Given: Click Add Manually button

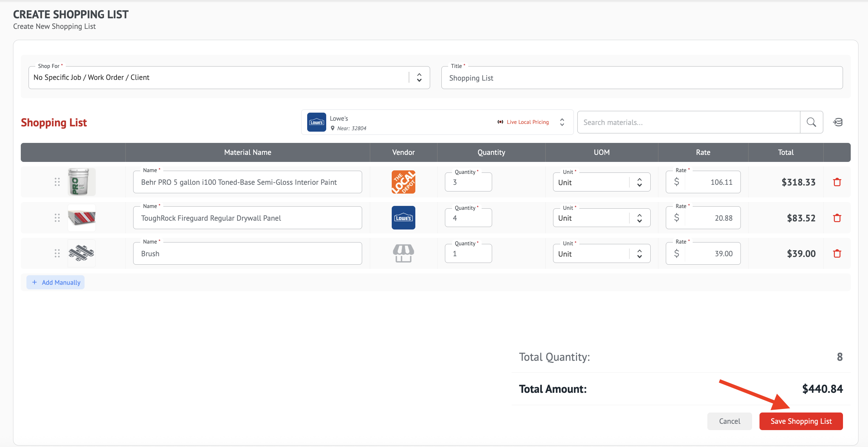Looking at the screenshot, I should click(x=56, y=282).
